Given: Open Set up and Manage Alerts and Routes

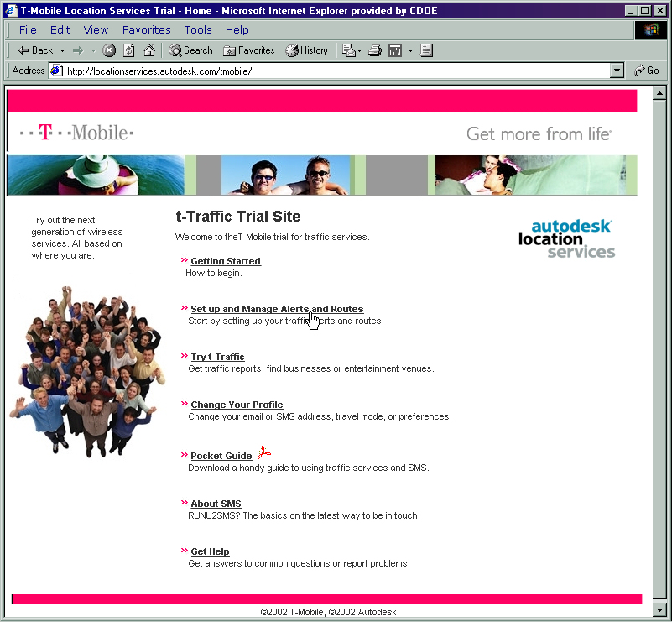Looking at the screenshot, I should tap(277, 309).
